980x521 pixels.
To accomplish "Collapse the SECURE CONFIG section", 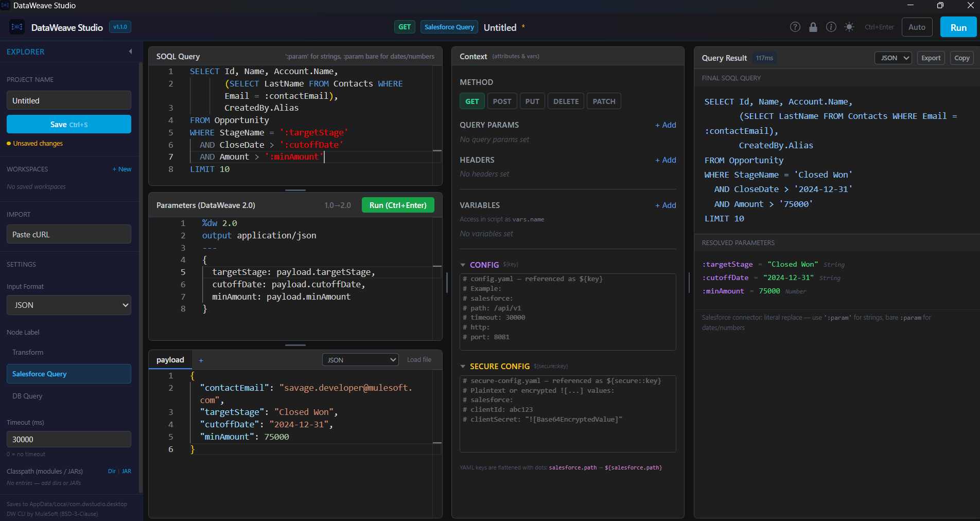I will point(462,366).
